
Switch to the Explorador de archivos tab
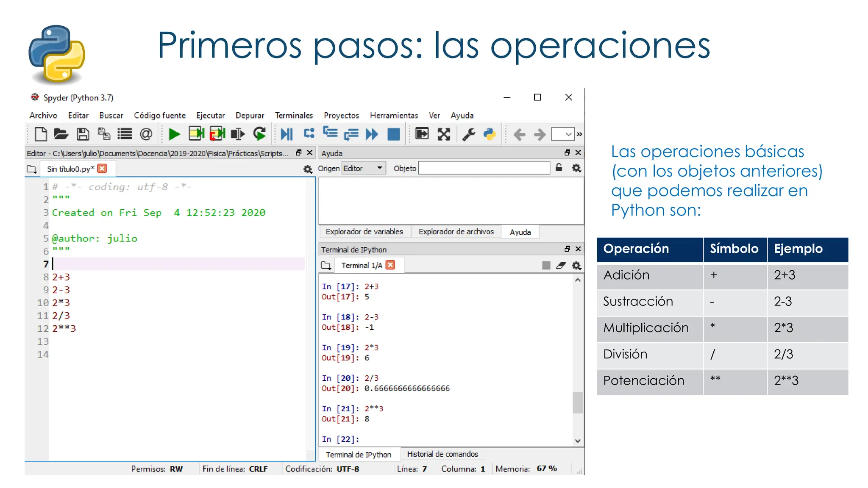(456, 232)
